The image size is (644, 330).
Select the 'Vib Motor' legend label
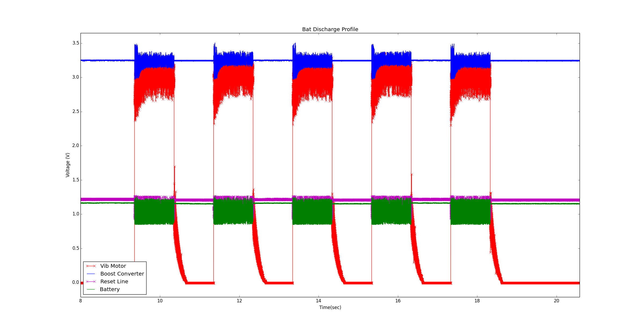tap(113, 266)
